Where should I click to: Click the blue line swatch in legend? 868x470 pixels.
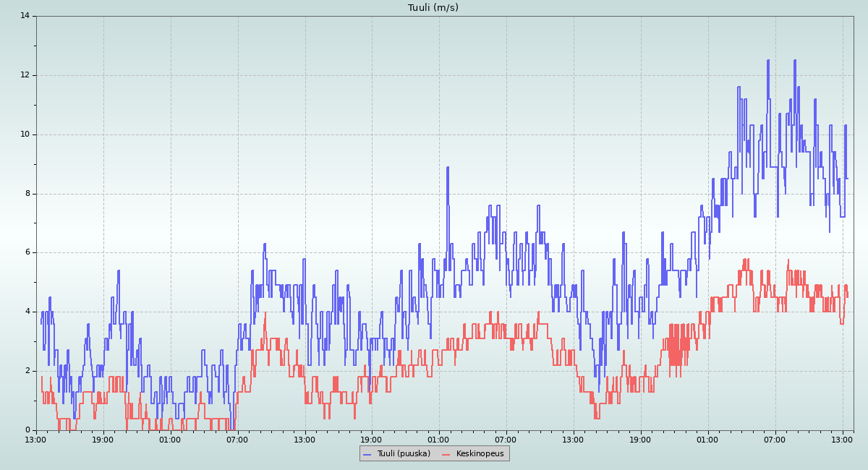(x=367, y=454)
